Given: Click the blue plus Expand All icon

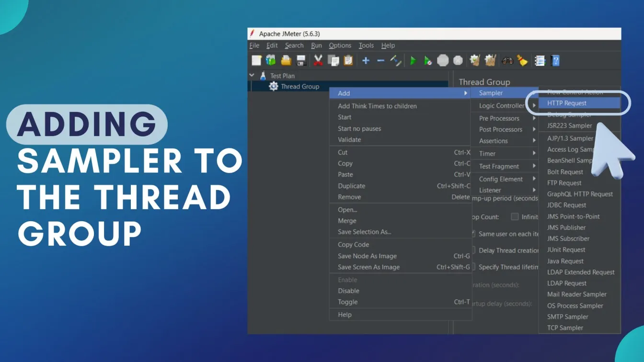Looking at the screenshot, I should click(366, 60).
